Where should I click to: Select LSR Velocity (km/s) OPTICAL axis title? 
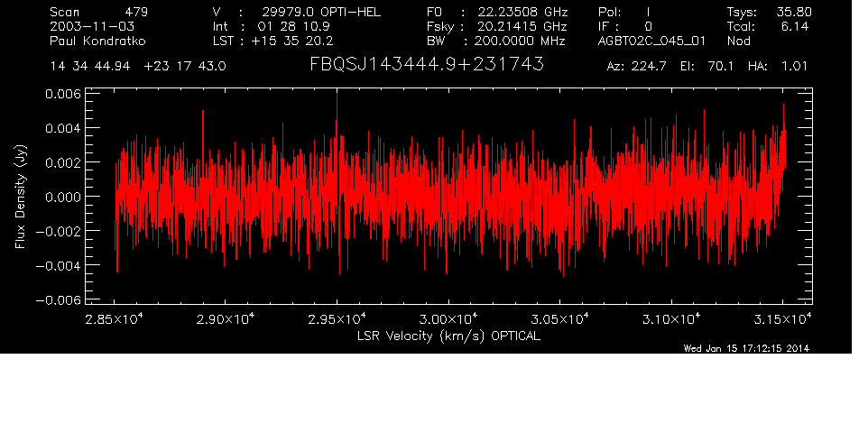pyautogui.click(x=449, y=336)
